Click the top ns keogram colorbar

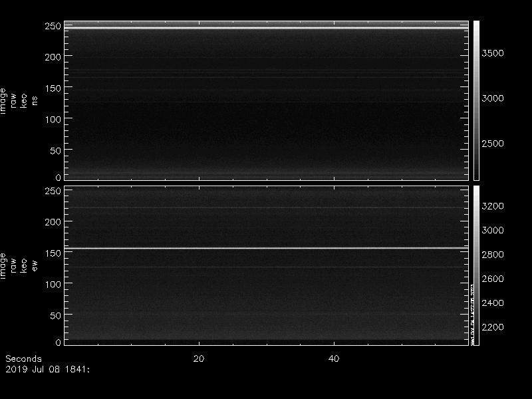(476, 100)
